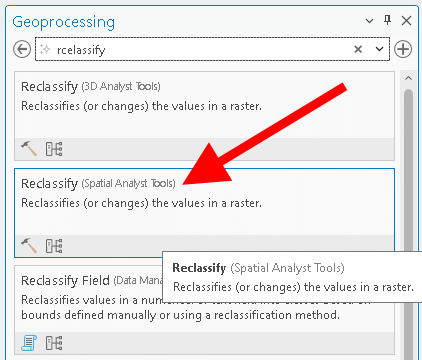Open the Geoprocessing pane options chevron
Image resolution: width=422 pixels, height=360 pixels.
pyautogui.click(x=369, y=21)
